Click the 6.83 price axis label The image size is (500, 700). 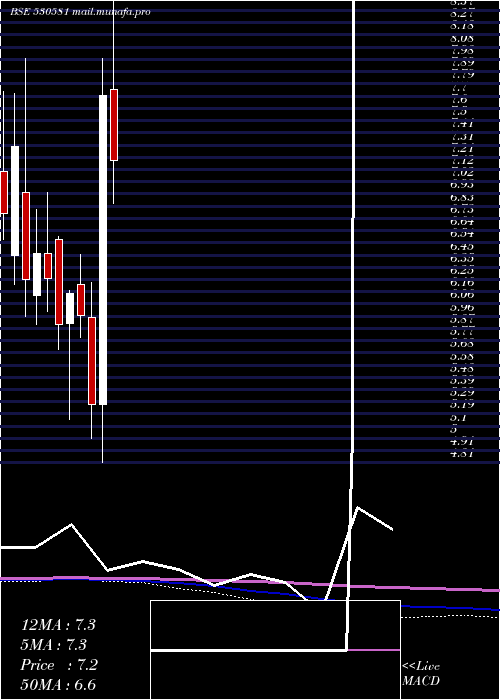point(462,198)
